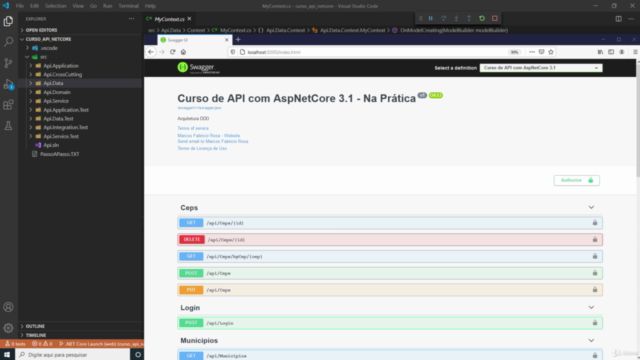Open the Selection menu

point(56,6)
